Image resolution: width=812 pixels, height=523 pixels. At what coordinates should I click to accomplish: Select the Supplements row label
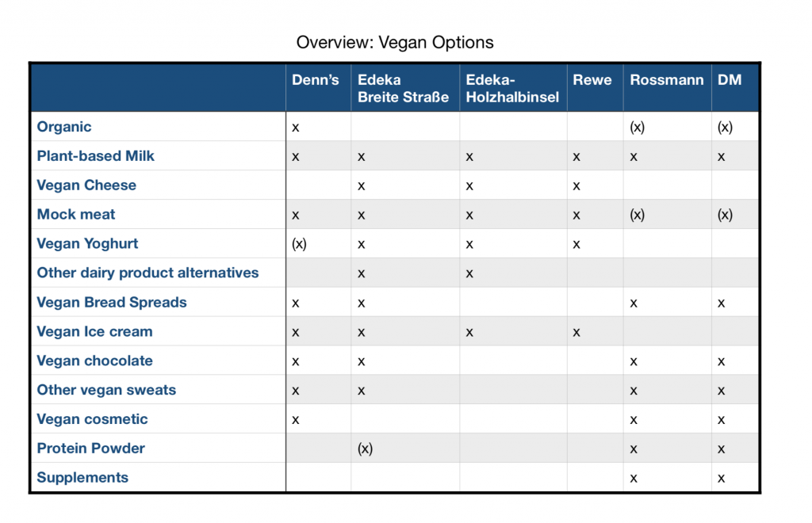click(x=82, y=478)
